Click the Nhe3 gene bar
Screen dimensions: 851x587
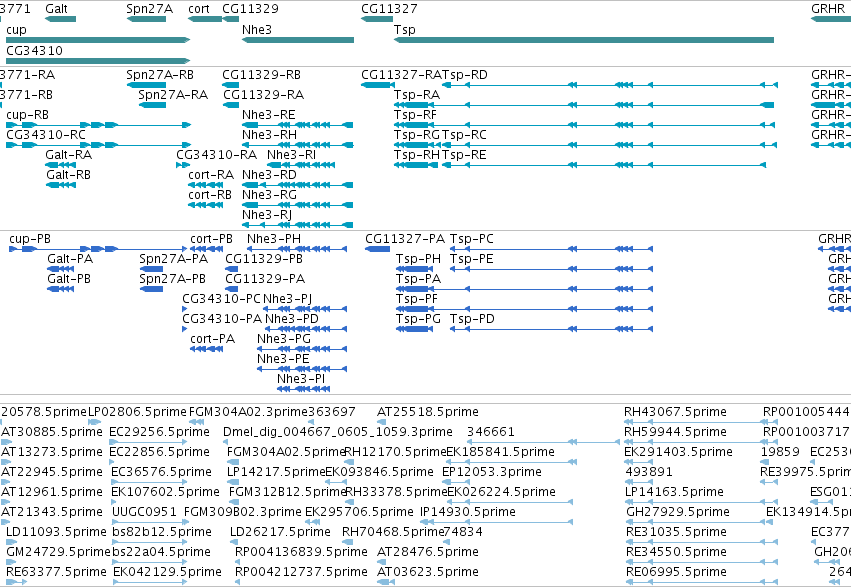(x=298, y=40)
